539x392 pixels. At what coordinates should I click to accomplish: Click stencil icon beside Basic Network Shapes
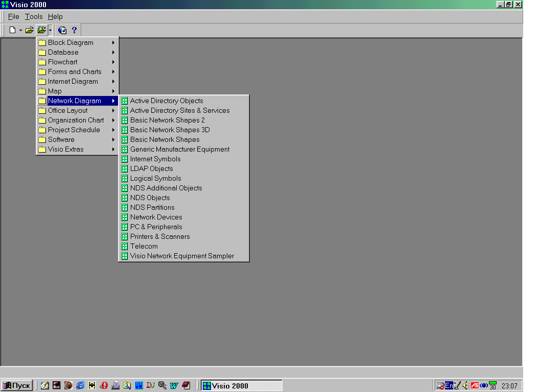(125, 139)
